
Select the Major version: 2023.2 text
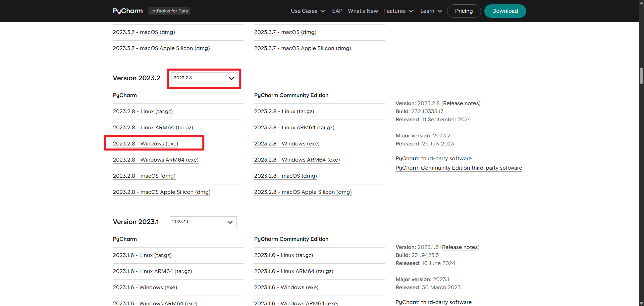click(423, 136)
